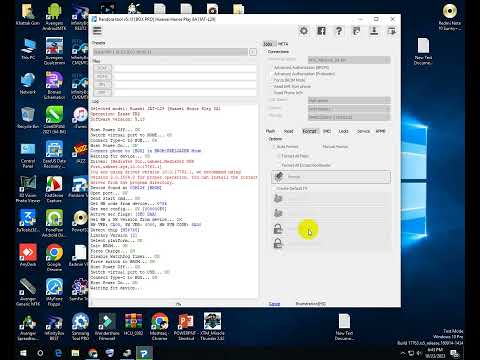This screenshot has width=480, height=360.
Task: Click the toolbar icon left of download
Action: pos(356,31)
